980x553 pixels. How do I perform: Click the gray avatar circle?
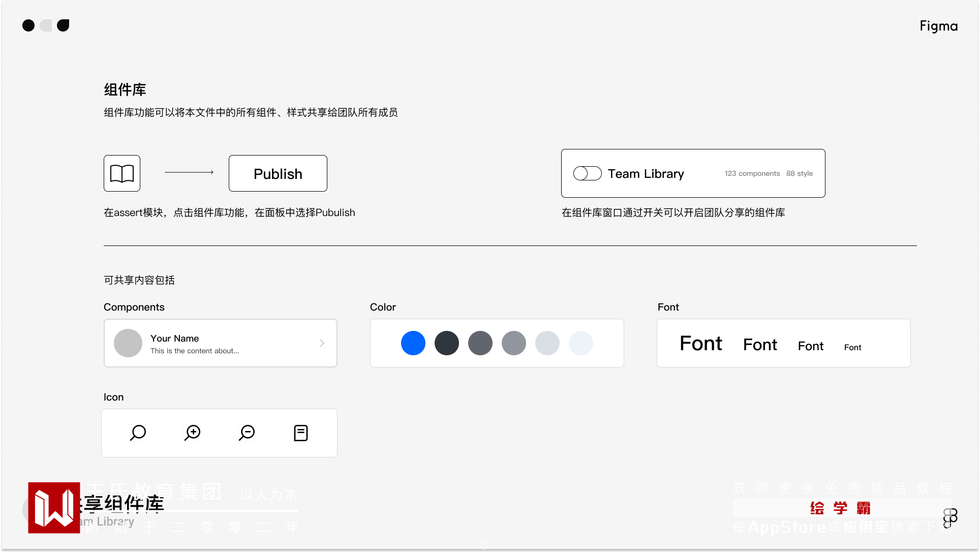point(128,343)
